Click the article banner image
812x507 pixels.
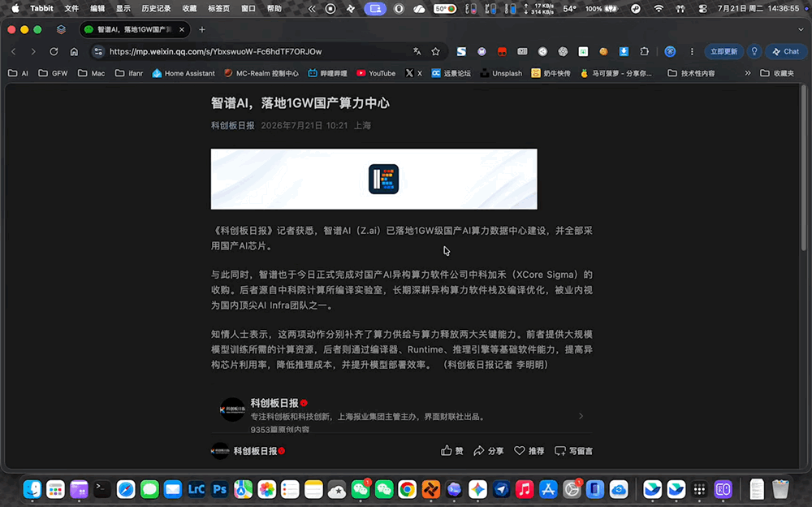pyautogui.click(x=374, y=179)
